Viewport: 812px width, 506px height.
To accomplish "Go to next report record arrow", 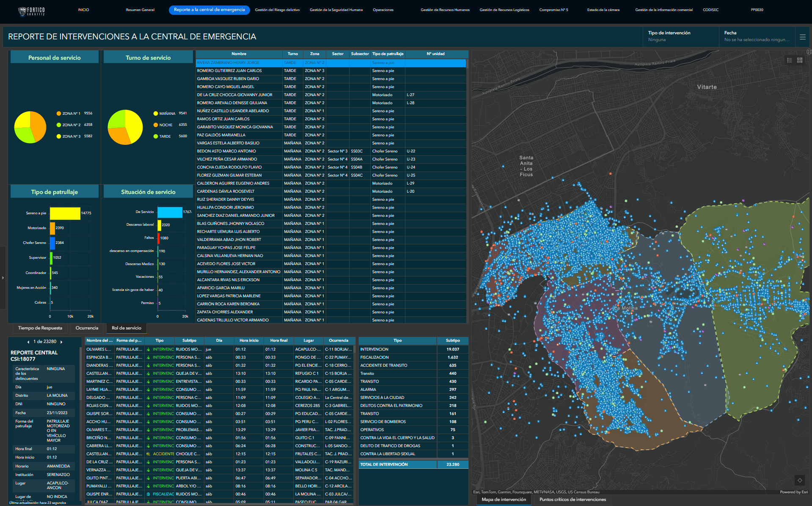I will [x=61, y=342].
